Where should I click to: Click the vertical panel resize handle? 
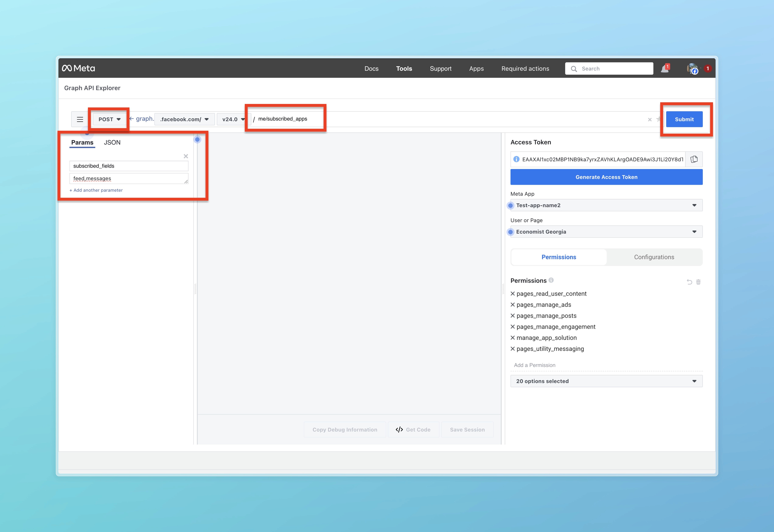click(x=195, y=289)
